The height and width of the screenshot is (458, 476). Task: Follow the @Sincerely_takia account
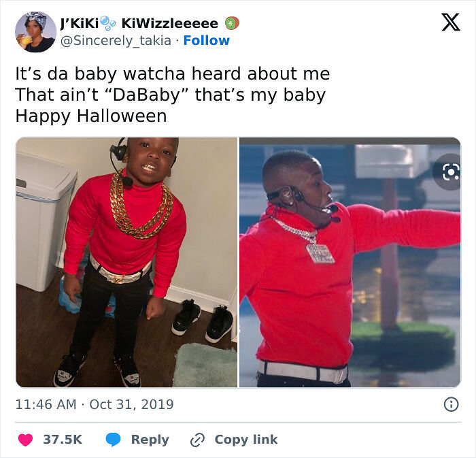click(x=207, y=40)
